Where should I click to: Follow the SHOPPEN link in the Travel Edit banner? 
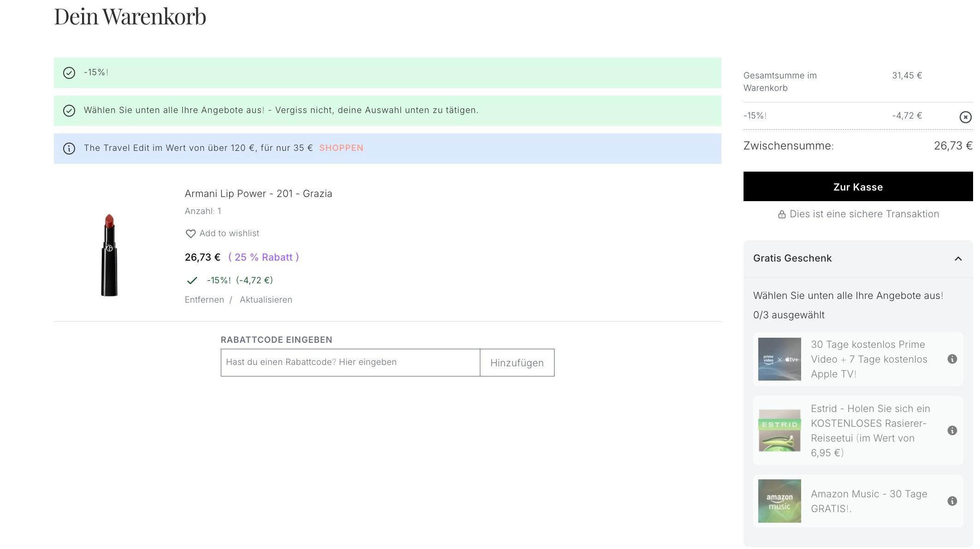click(x=341, y=148)
